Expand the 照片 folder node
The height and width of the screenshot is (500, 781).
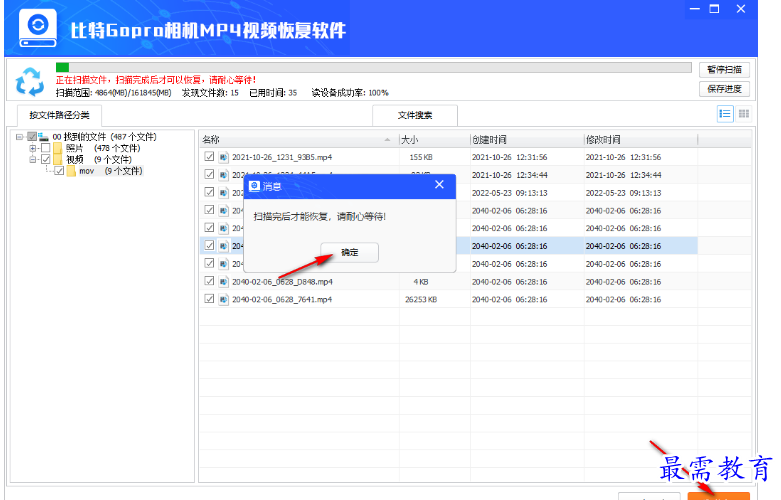pos(32,148)
